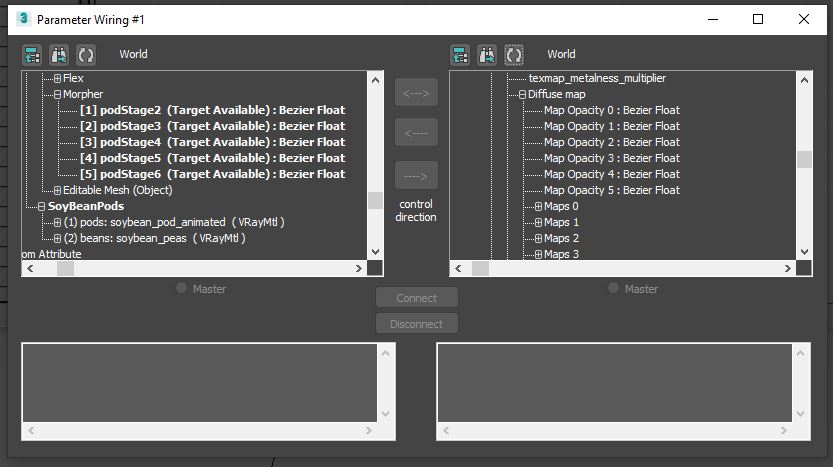The image size is (833, 467).
Task: Expand the Maps 2 node
Action: (x=538, y=239)
